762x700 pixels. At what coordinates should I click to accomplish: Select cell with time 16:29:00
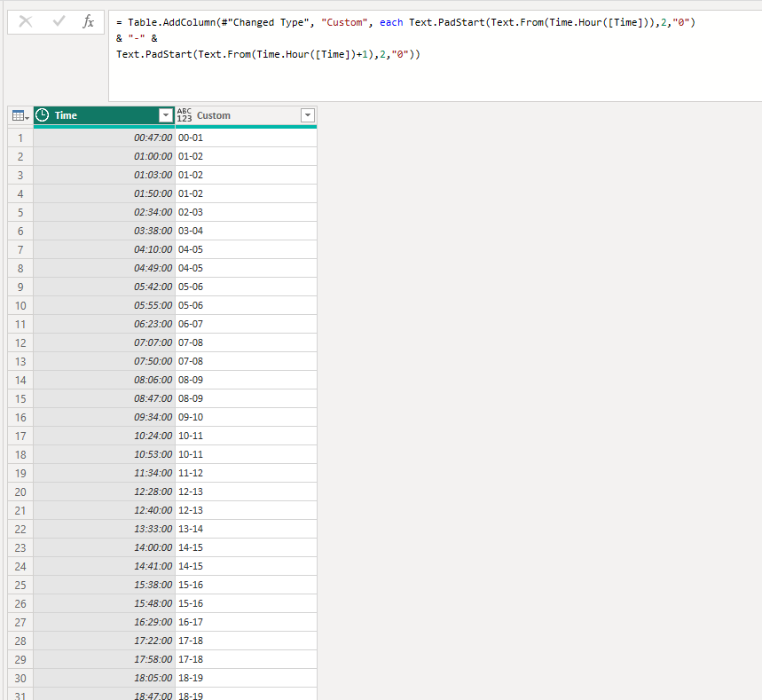tap(104, 622)
